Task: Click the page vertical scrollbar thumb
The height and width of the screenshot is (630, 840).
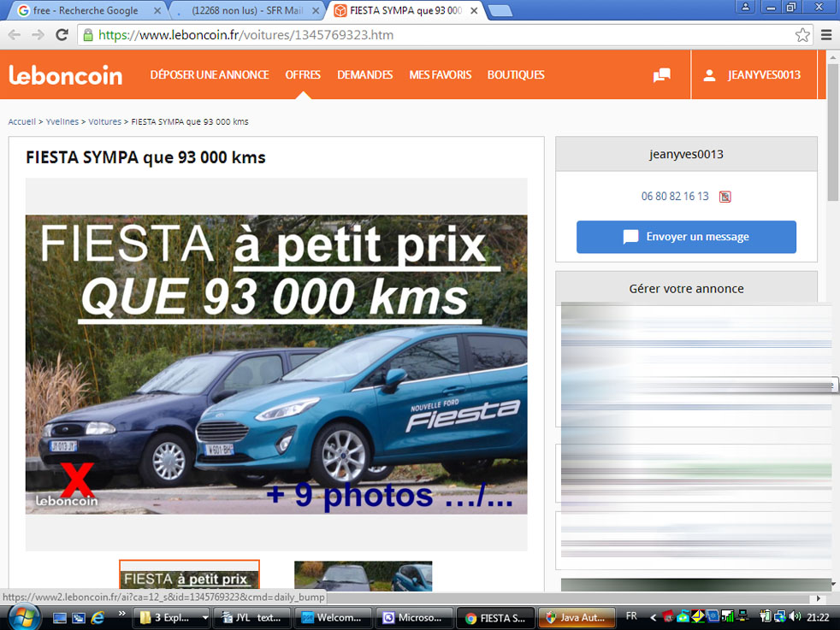Action: 833,132
